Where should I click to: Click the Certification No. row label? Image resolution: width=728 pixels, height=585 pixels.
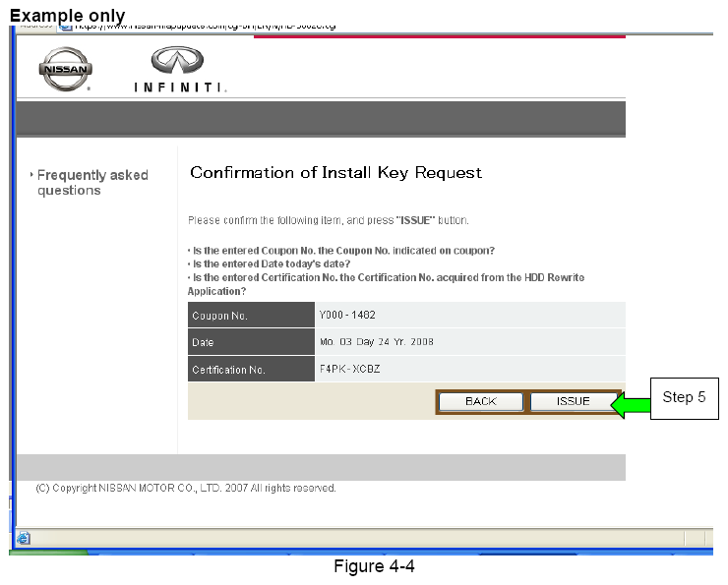click(226, 371)
